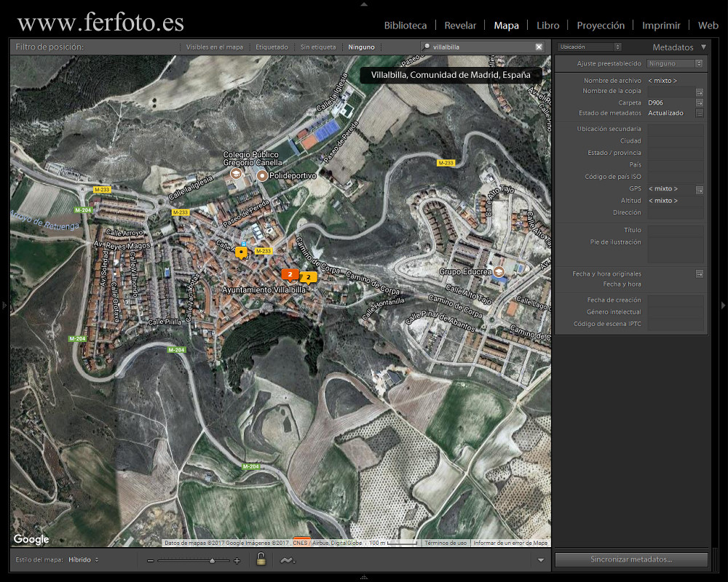Switch to the Revelar module
Screen dimensions: 728x582
pyautogui.click(x=460, y=25)
